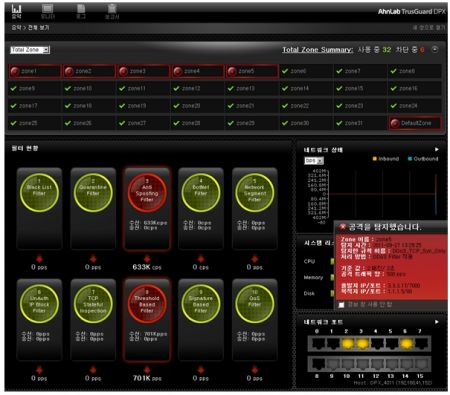Click the DotNet Filter circle
This screenshot has height=395, width=450.
click(201, 193)
